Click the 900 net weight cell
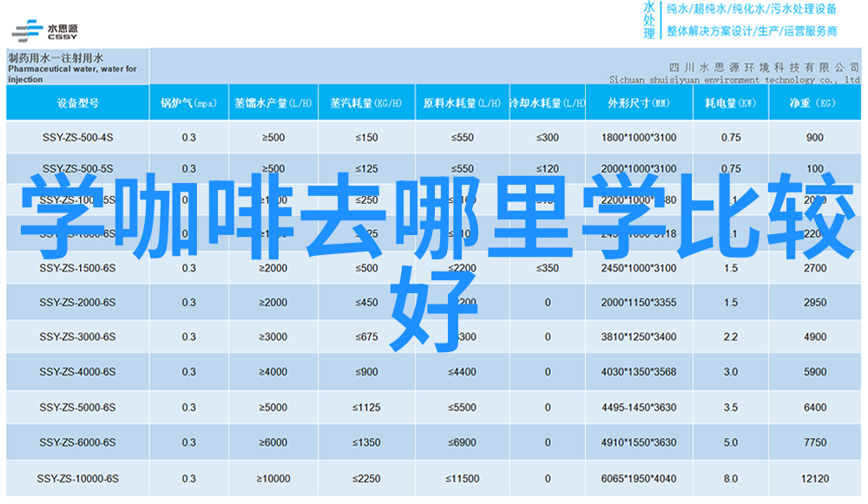 point(815,137)
